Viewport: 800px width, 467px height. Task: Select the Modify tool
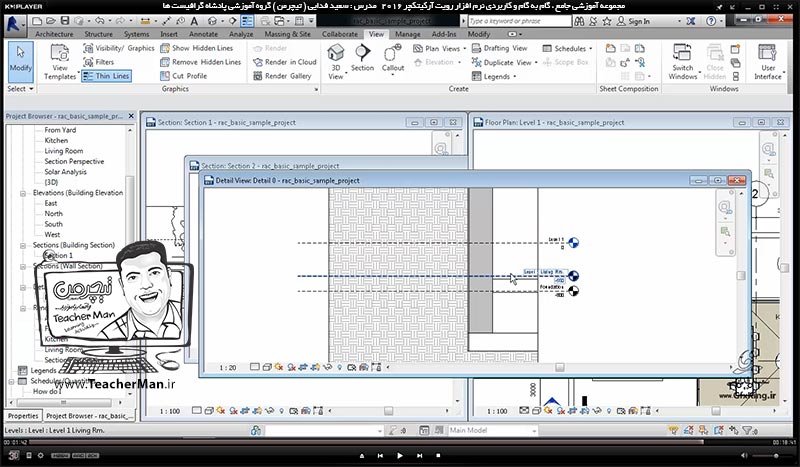pyautogui.click(x=20, y=61)
